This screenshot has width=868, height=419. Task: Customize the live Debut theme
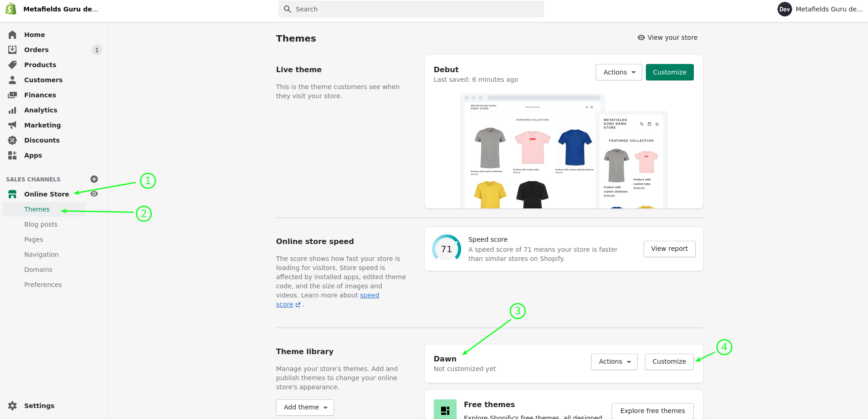point(670,72)
